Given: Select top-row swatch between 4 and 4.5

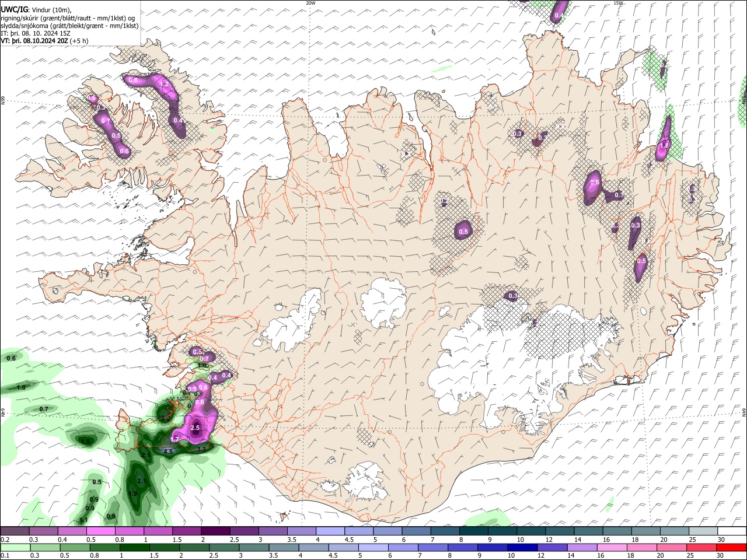Looking at the screenshot, I should [x=330, y=531].
